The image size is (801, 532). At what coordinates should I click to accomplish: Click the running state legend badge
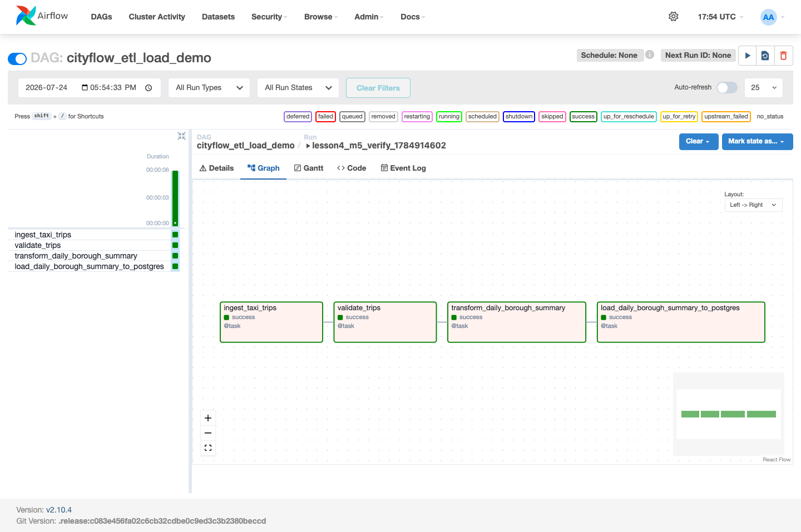(449, 116)
